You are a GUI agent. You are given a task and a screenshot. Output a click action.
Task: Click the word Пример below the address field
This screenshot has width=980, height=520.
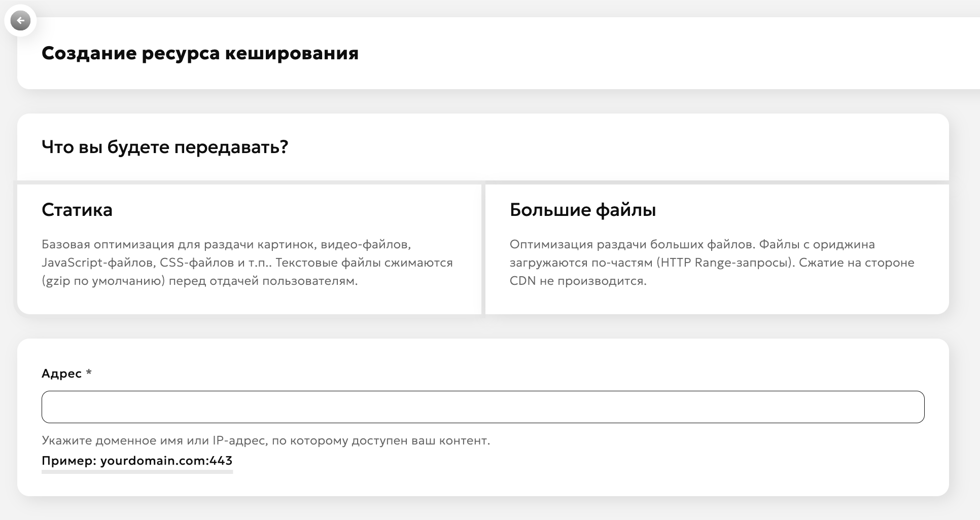tap(69, 461)
